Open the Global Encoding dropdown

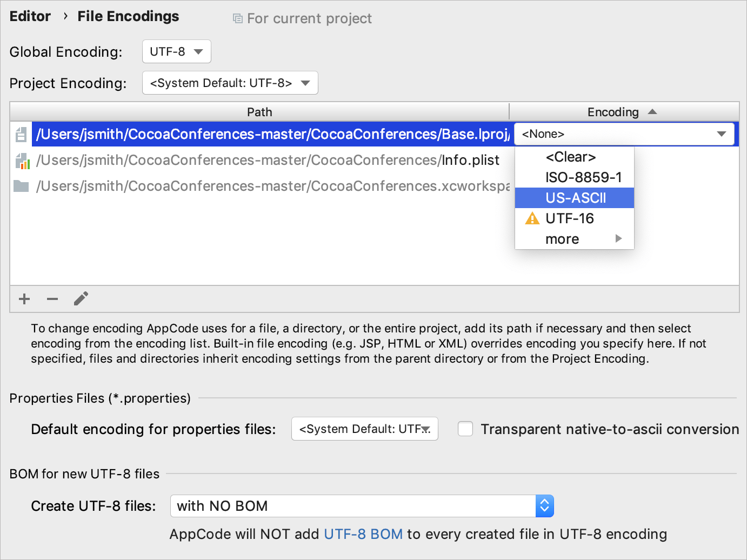(176, 51)
